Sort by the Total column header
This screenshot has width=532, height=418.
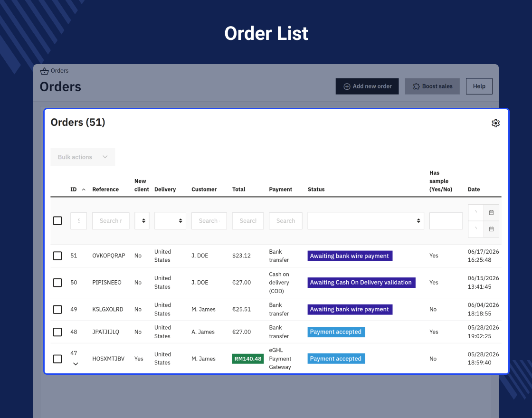coord(239,190)
